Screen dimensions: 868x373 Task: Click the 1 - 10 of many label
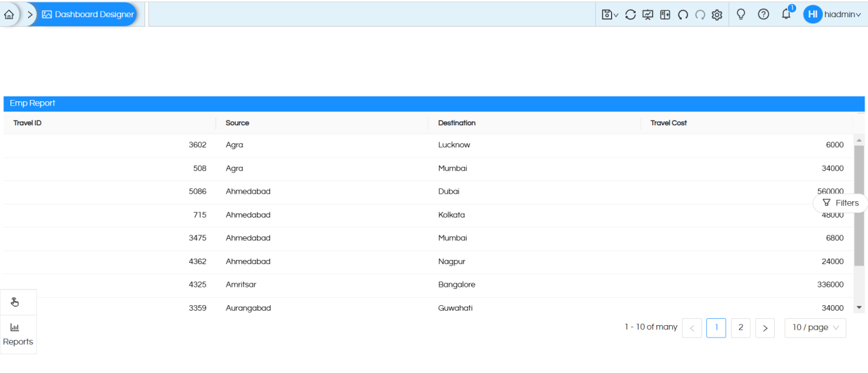point(651,327)
